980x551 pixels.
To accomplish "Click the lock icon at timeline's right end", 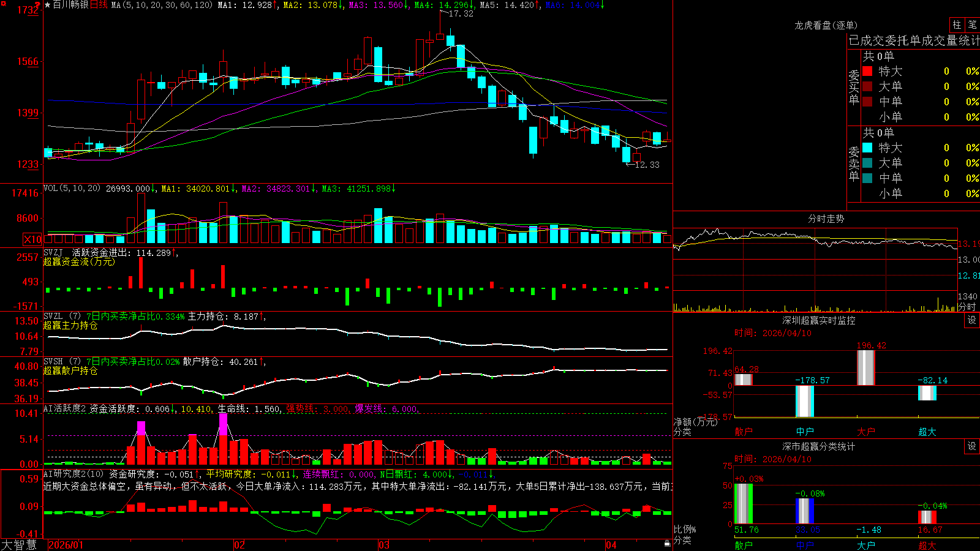I will pos(668,544).
